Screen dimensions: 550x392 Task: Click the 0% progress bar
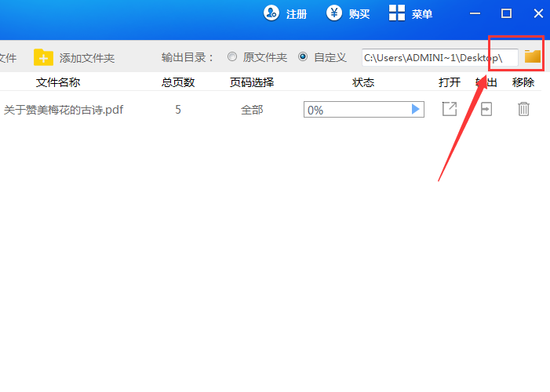pos(364,110)
